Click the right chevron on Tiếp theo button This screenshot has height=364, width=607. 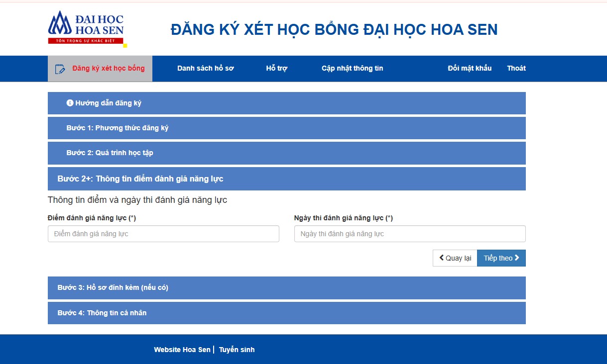click(516, 258)
